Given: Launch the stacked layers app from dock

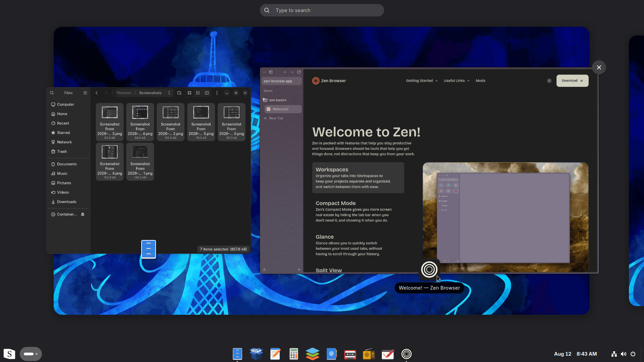Looking at the screenshot, I should 313,354.
